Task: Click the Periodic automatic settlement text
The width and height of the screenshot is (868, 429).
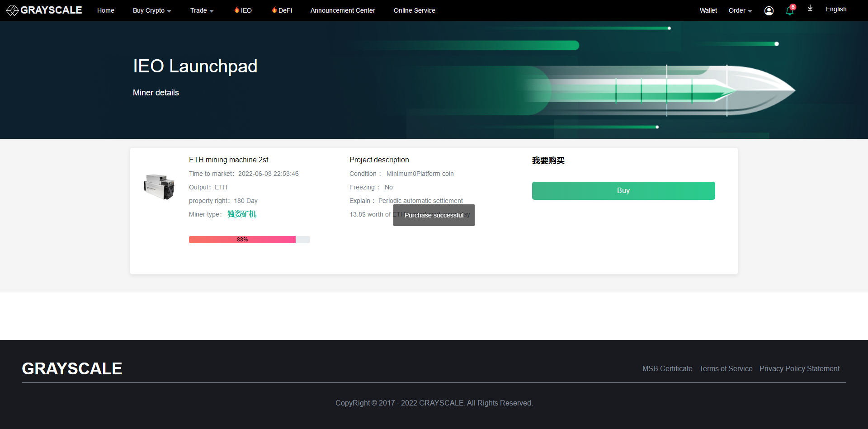Action: [x=420, y=201]
